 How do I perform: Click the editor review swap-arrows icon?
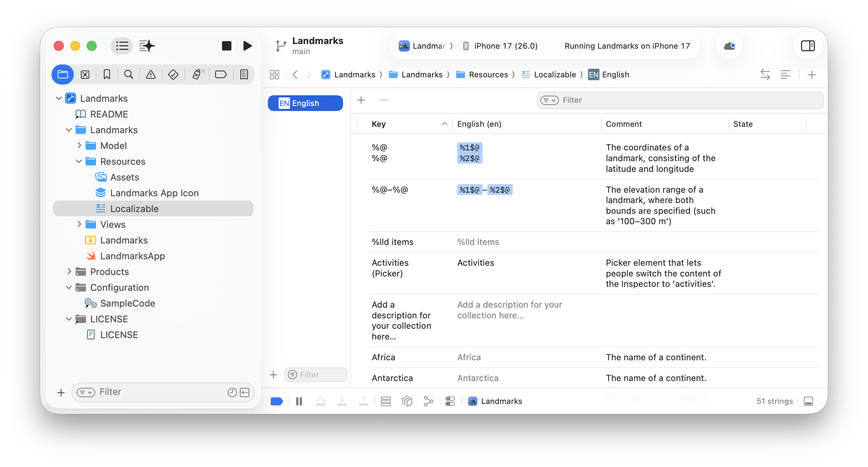click(x=765, y=74)
